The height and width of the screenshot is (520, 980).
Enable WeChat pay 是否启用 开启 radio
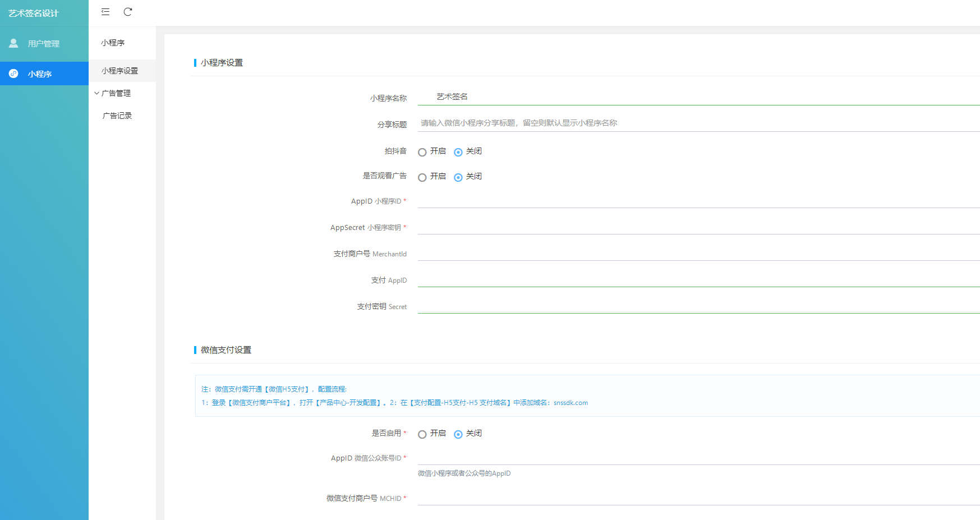(422, 434)
